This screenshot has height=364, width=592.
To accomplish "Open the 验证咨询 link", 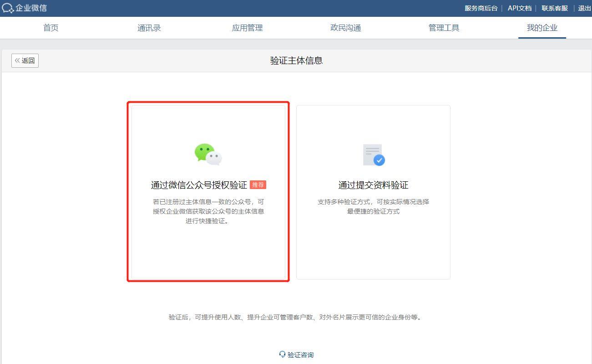I will pos(300,355).
